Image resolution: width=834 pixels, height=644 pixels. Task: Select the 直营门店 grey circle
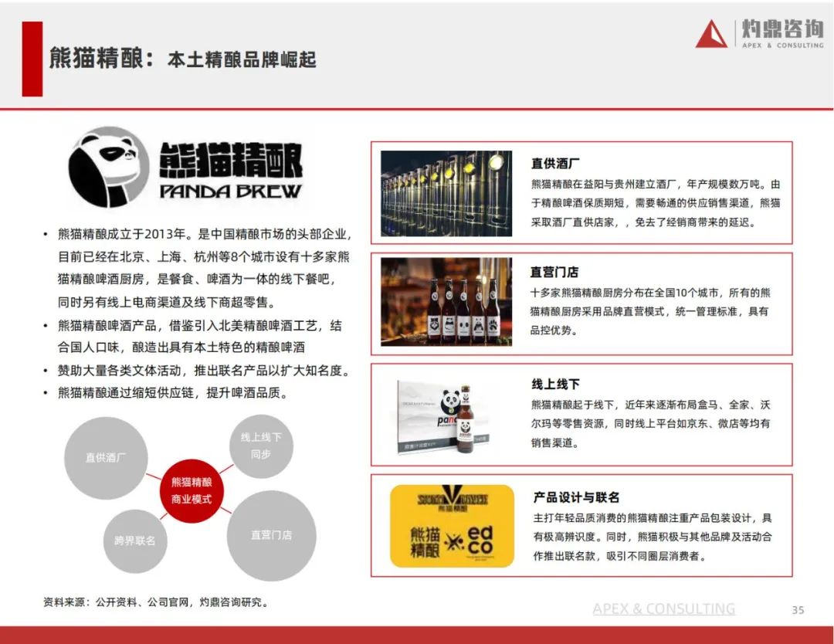[x=271, y=535]
